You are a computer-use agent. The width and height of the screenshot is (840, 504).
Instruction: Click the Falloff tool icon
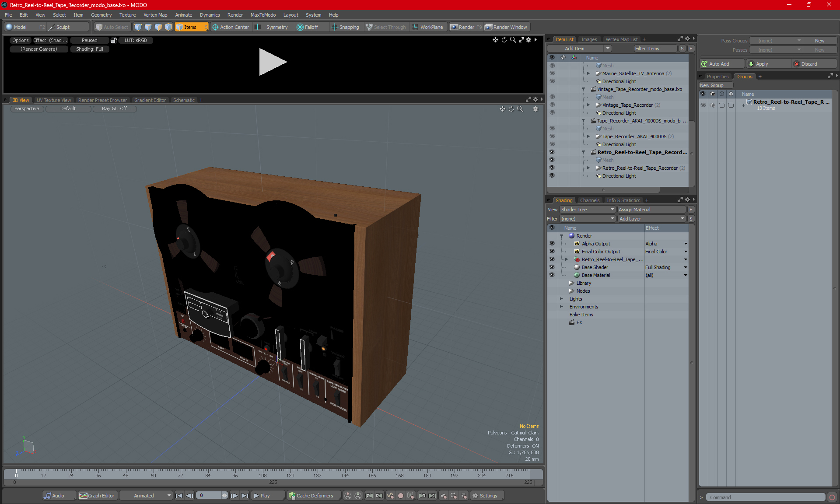300,27
